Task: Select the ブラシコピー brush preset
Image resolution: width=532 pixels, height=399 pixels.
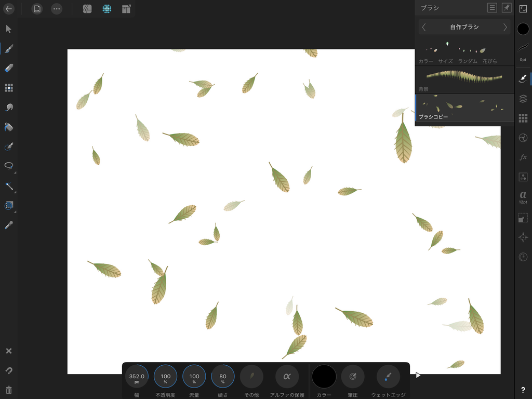Action: [463, 108]
